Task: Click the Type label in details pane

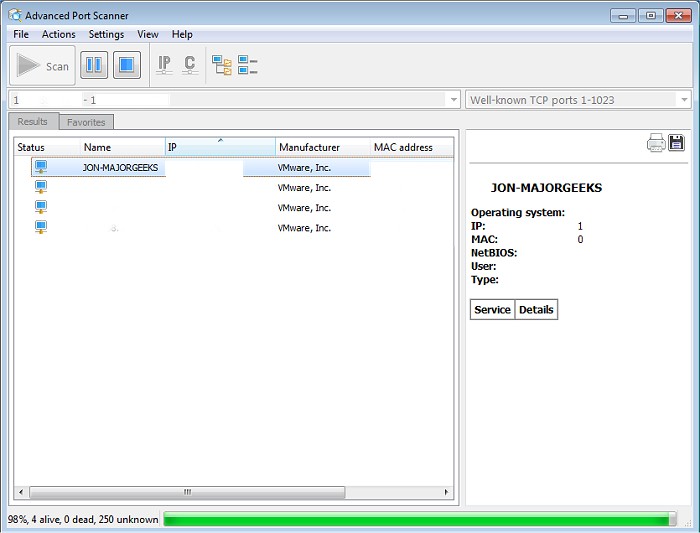Action: [x=485, y=279]
